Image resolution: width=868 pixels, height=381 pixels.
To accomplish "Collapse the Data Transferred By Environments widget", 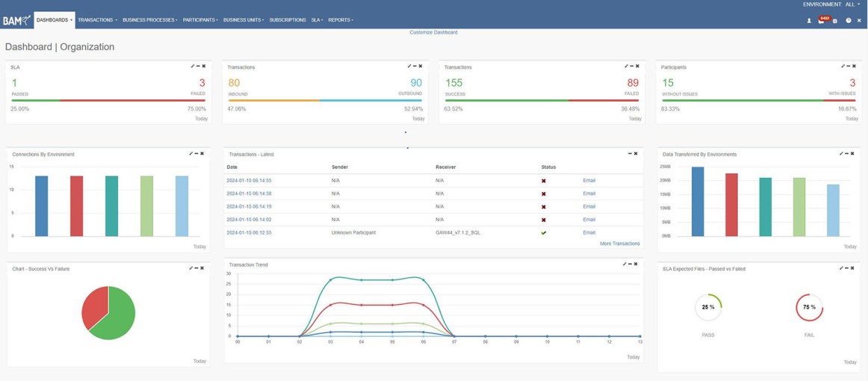I will click(847, 154).
